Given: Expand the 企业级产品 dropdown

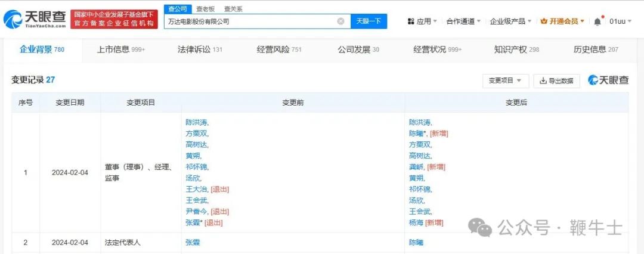Looking at the screenshot, I should 510,21.
